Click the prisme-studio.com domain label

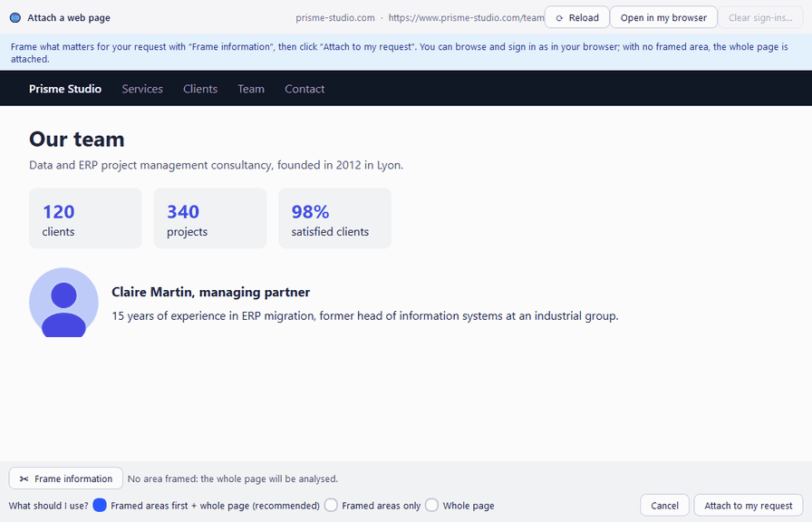[x=335, y=17]
